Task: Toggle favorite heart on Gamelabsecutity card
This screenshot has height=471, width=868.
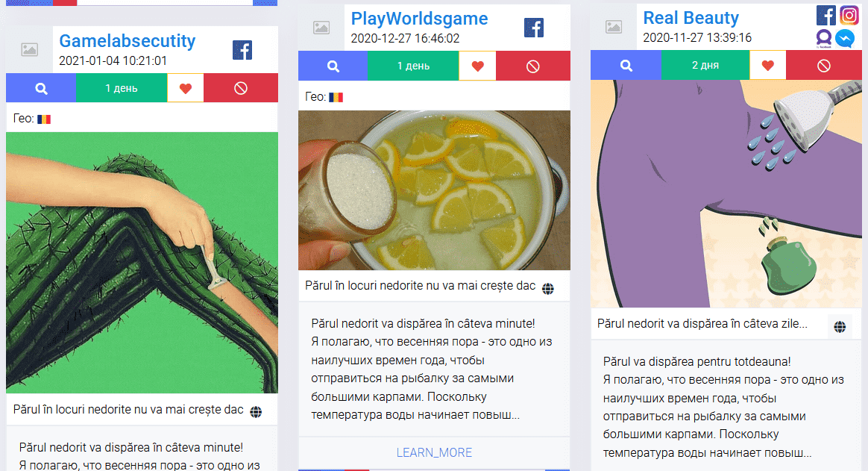Action: pyautogui.click(x=186, y=88)
